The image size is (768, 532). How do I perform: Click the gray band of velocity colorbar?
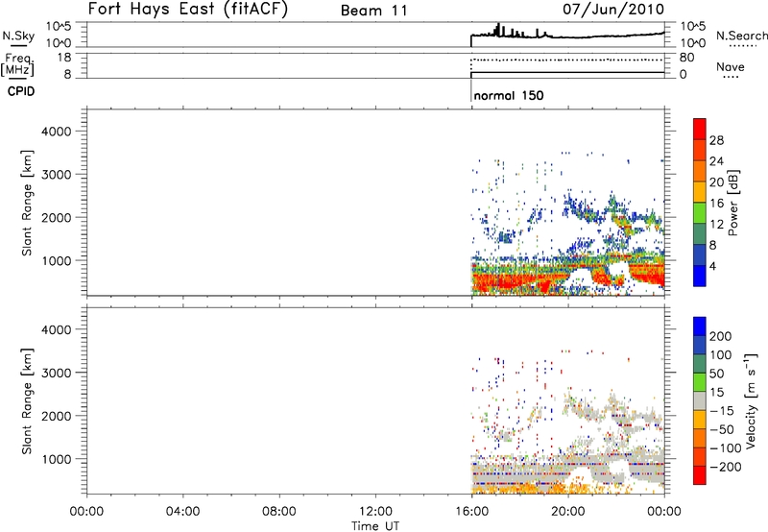(700, 400)
